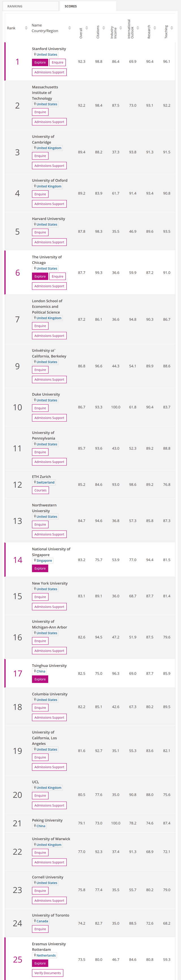
Task: Sort table by Rank column arrows
Action: (x=26, y=28)
